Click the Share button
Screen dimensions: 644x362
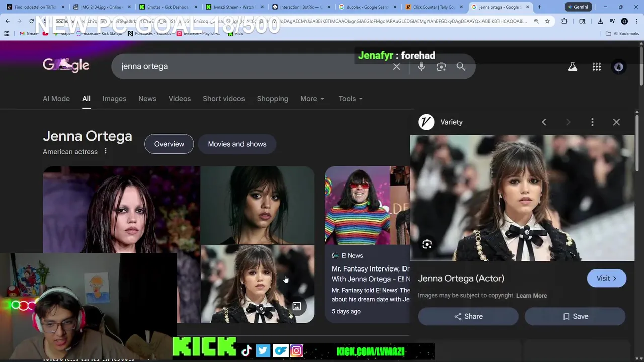coord(468,316)
